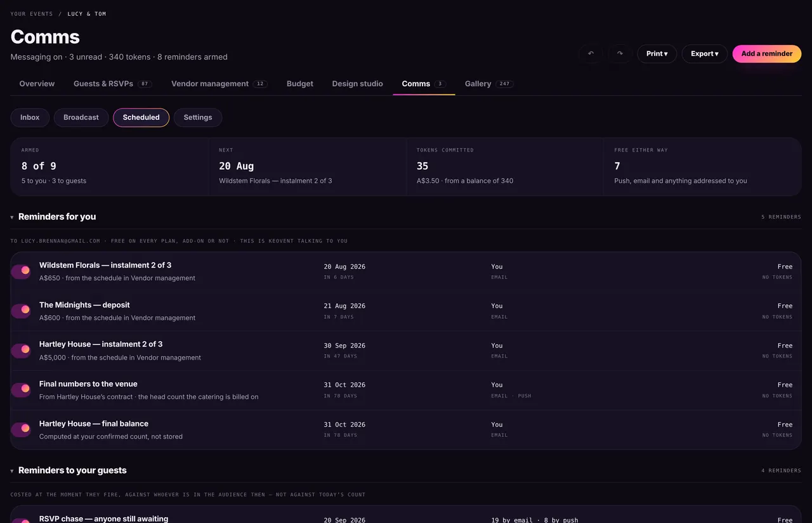Click 'Final numbers to the venue' title
The image size is (812, 523).
click(88, 384)
